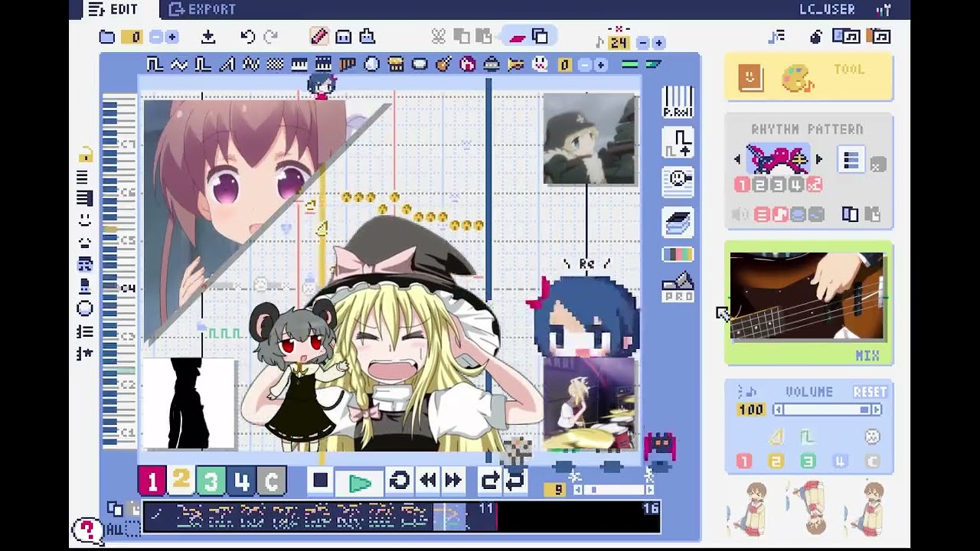The height and width of the screenshot is (551, 980).
Task: Click the Stop button
Action: pos(321,481)
